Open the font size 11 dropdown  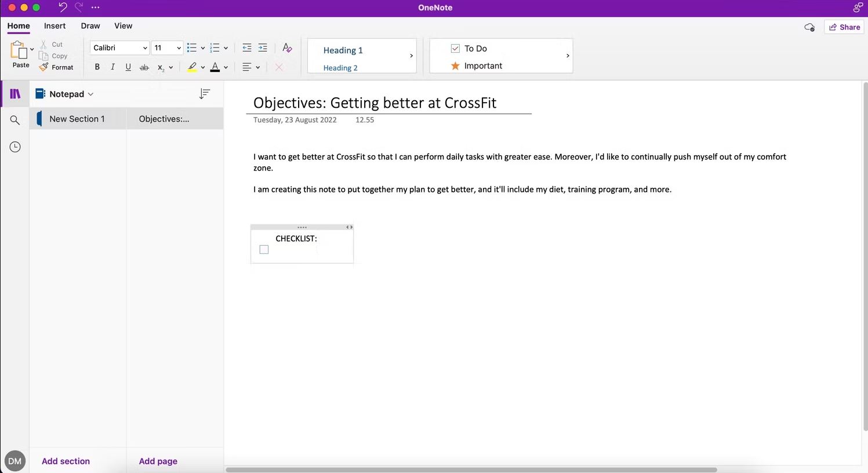pyautogui.click(x=167, y=48)
